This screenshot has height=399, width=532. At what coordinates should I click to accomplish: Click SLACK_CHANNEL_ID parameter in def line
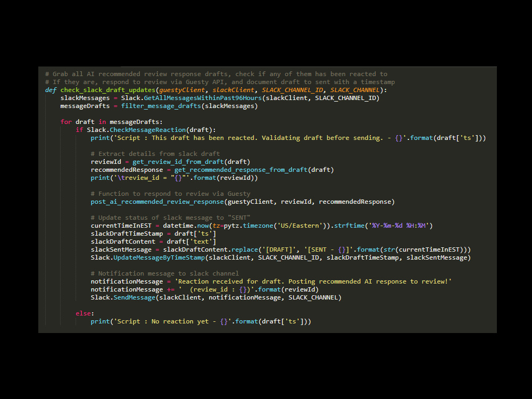[292, 90]
